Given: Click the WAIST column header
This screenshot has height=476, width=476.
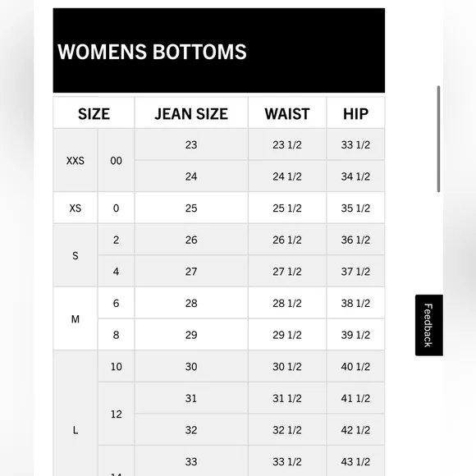Looking at the screenshot, I should (287, 113).
